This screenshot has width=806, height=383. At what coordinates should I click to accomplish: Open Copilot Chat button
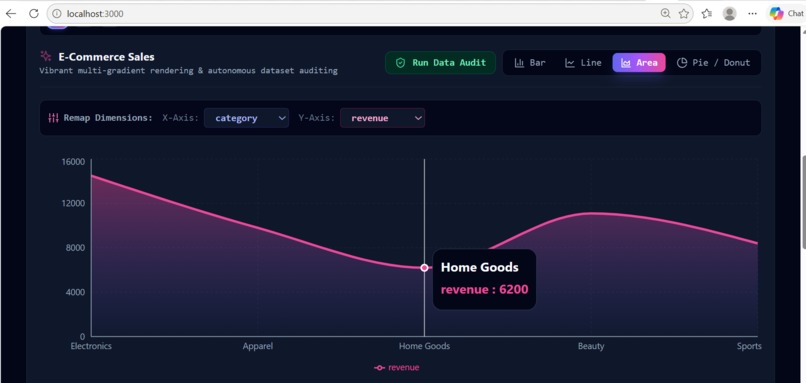pos(786,14)
